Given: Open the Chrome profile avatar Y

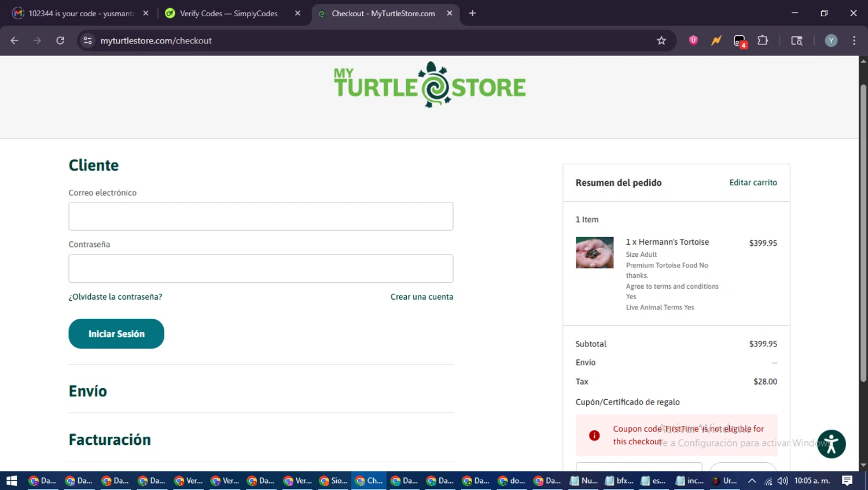Looking at the screenshot, I should click(x=831, y=40).
